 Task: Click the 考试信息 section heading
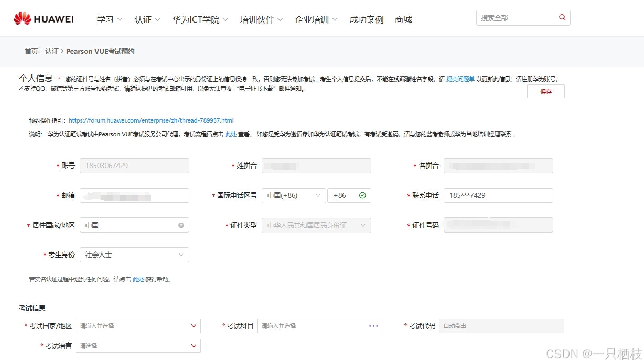32,308
